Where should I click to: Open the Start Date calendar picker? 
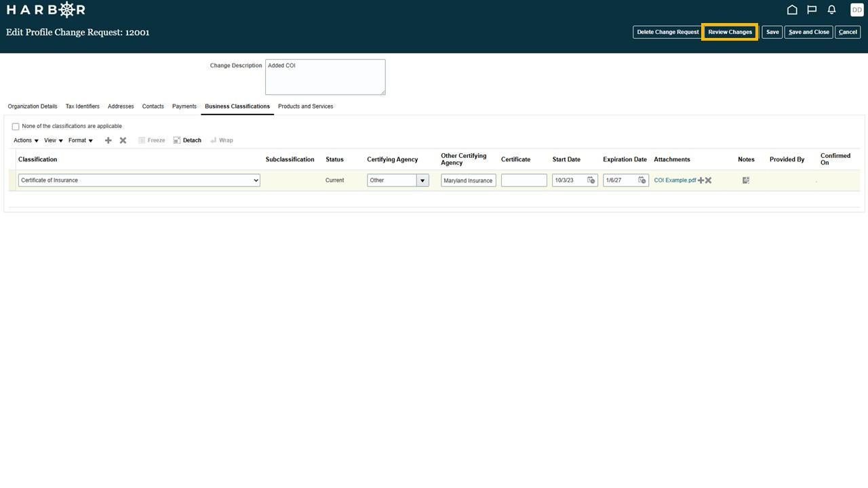point(591,180)
